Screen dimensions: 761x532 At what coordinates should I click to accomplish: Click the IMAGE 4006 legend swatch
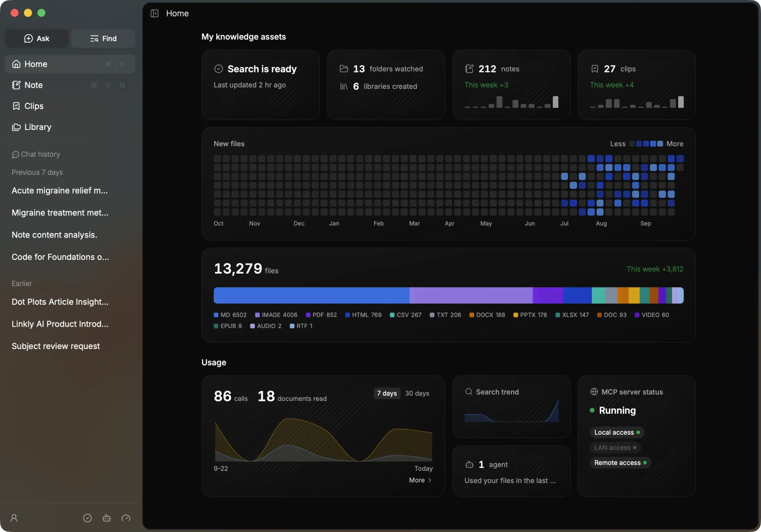click(257, 315)
